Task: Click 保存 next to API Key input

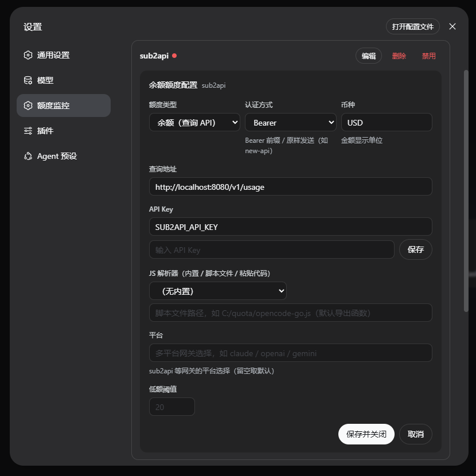Action: [416, 249]
